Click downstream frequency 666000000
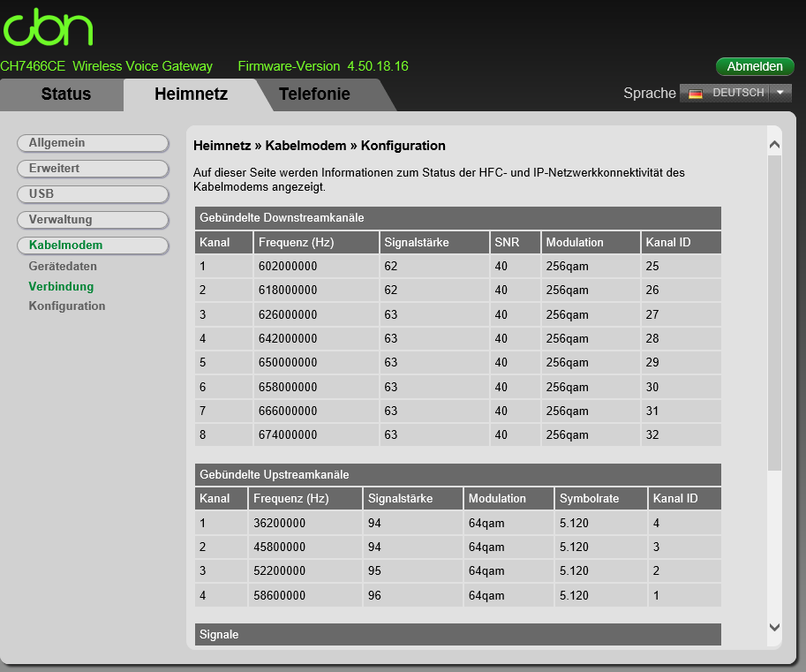The height and width of the screenshot is (672, 806). pos(288,411)
